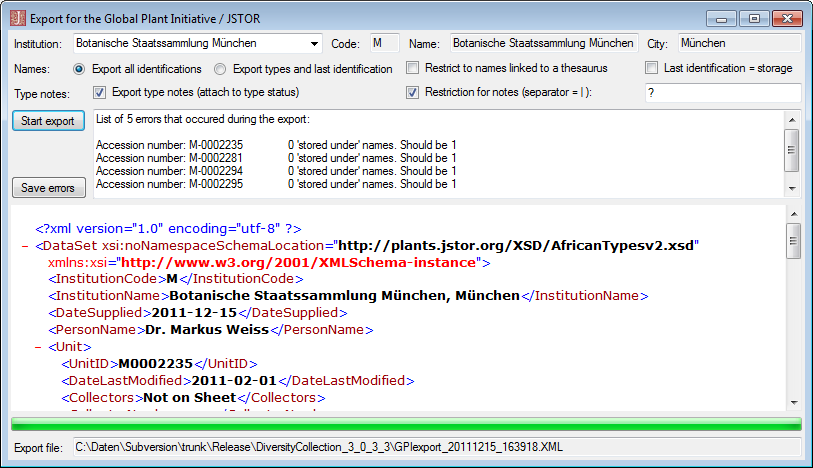Click the XML preview scrollbar thumb
The image size is (813, 468).
tap(794, 240)
